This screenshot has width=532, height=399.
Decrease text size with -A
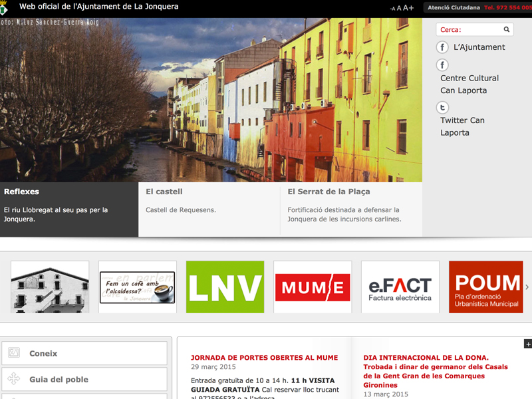tap(392, 9)
